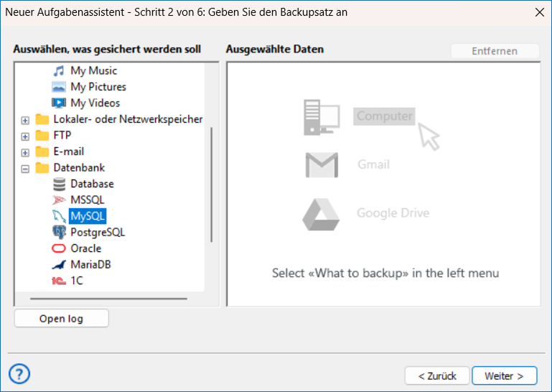Image resolution: width=552 pixels, height=392 pixels.
Task: Click the Entfernen button
Action: tap(495, 51)
